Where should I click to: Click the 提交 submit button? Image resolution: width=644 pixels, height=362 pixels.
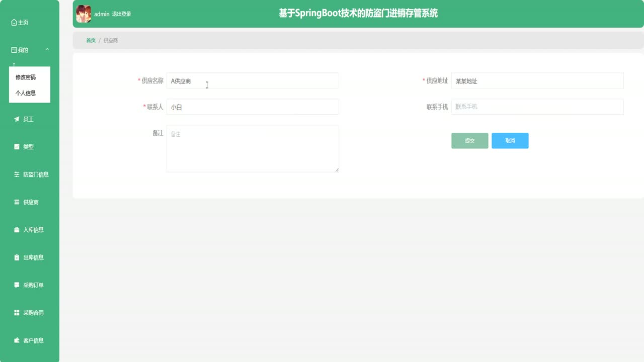[x=469, y=141]
